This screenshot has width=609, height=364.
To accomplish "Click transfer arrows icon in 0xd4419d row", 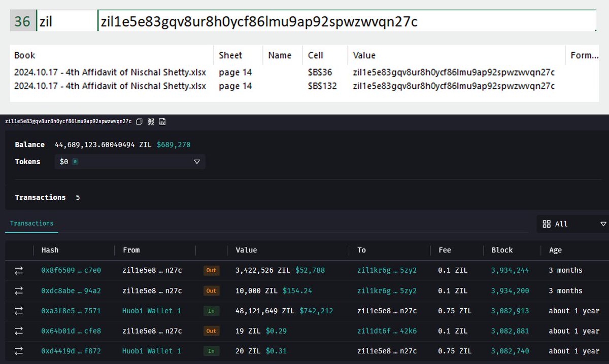I will 19,351.
